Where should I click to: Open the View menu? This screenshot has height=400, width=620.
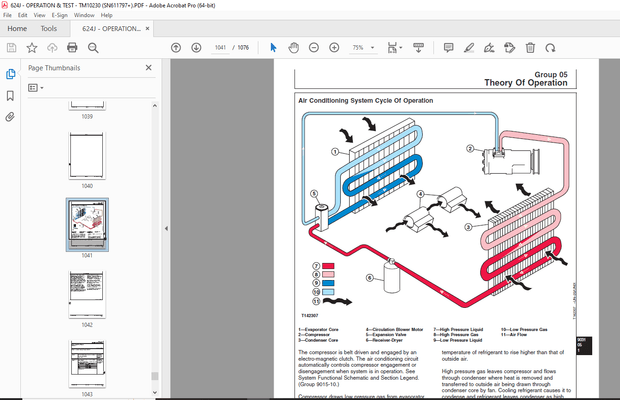[x=39, y=15]
